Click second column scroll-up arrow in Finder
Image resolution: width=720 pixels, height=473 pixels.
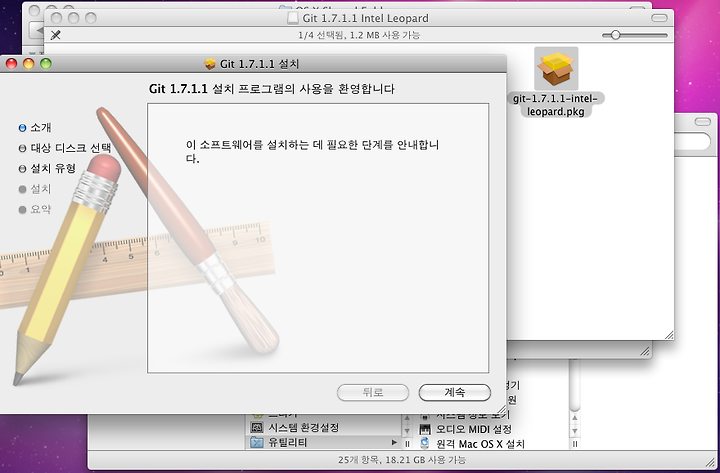(574, 418)
